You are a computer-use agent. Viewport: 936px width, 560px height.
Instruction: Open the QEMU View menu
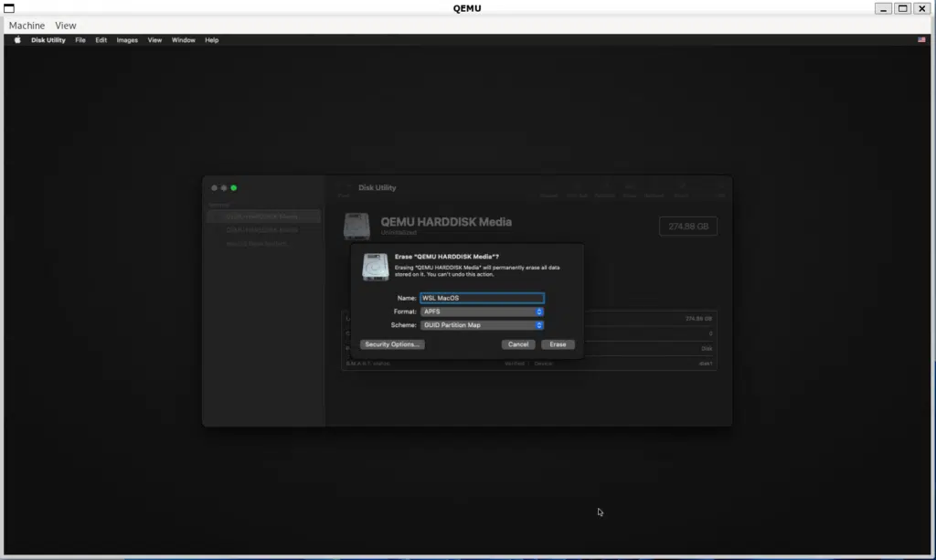point(66,26)
